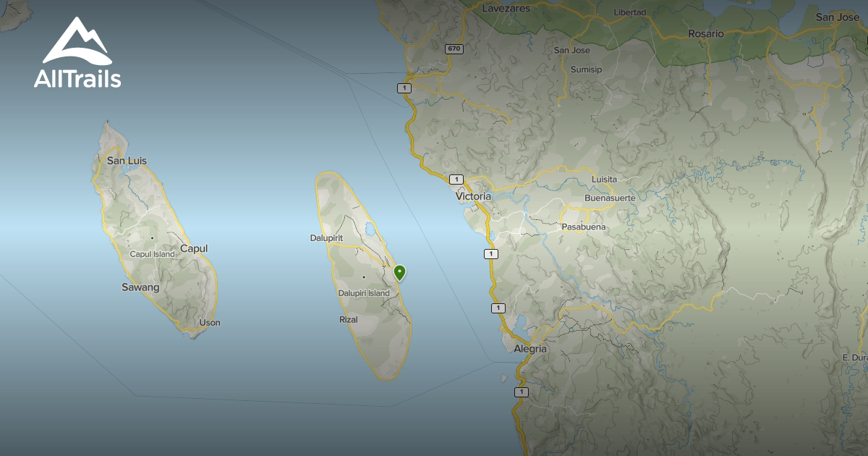Click the Uson village label

(209, 323)
